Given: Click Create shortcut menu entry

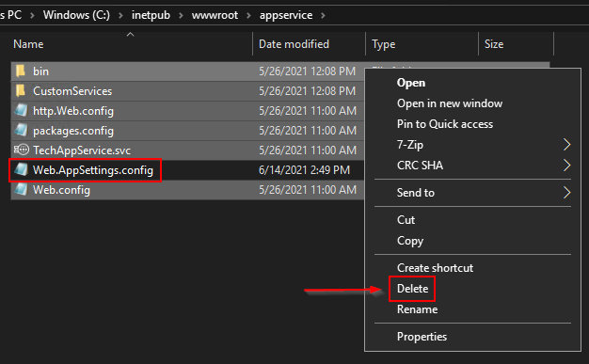Looking at the screenshot, I should tap(435, 268).
